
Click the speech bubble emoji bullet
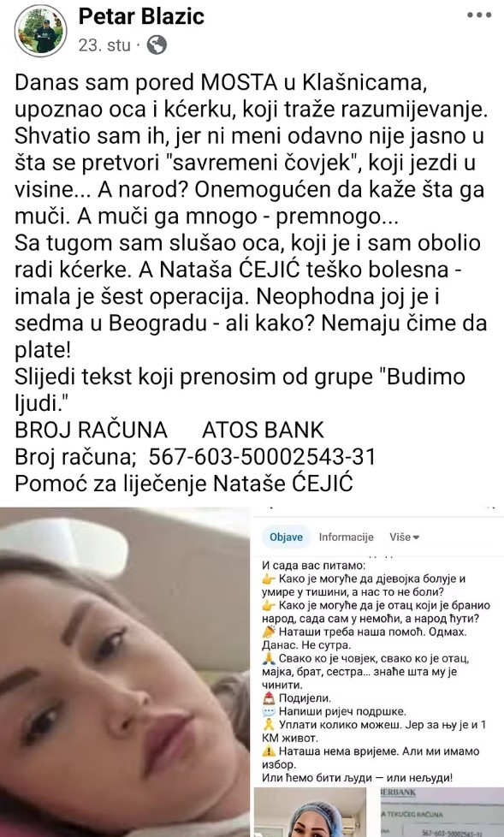point(269,711)
